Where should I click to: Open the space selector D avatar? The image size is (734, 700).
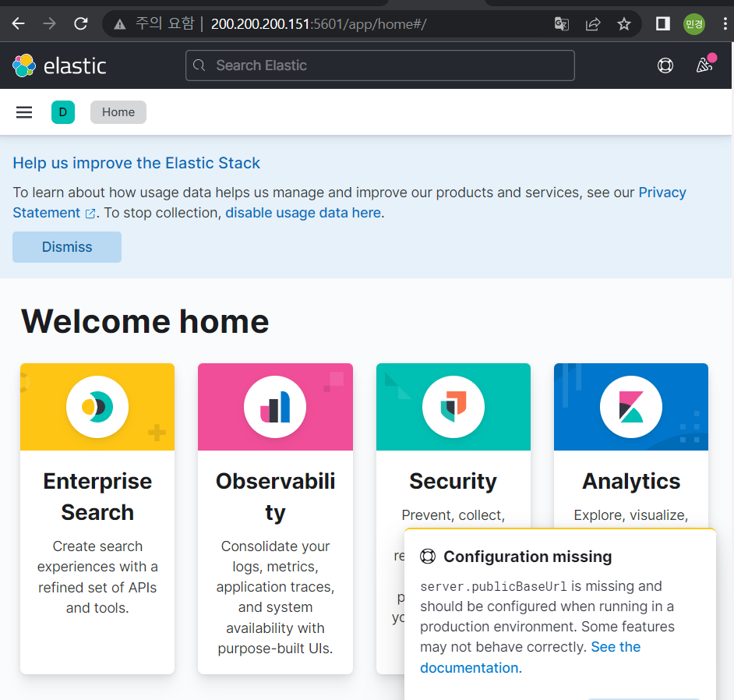pos(63,112)
